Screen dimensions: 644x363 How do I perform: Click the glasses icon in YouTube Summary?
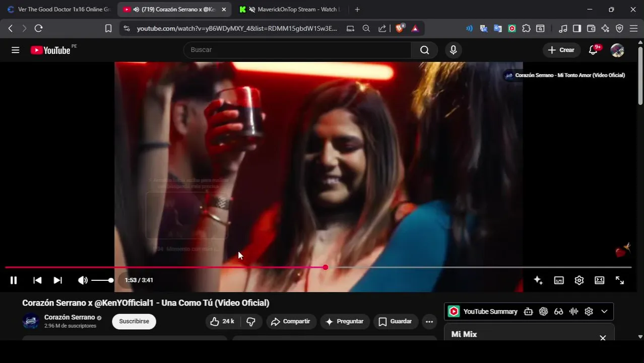[558, 312]
